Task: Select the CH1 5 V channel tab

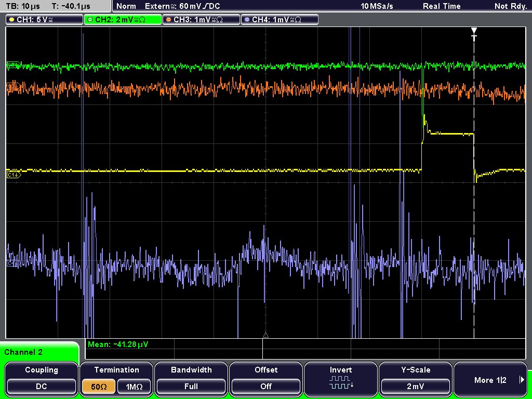Action: point(45,20)
